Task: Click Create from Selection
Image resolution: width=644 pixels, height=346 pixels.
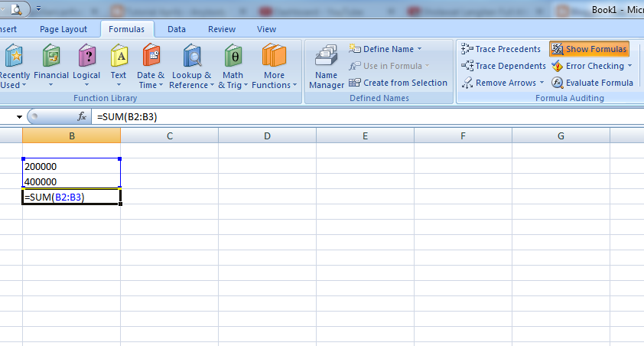Action: pos(398,83)
